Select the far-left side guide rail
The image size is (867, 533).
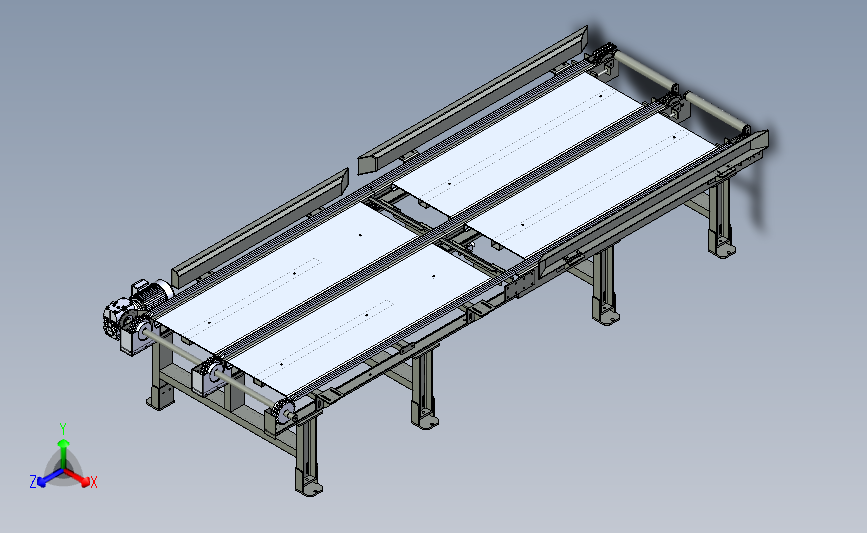473,100
